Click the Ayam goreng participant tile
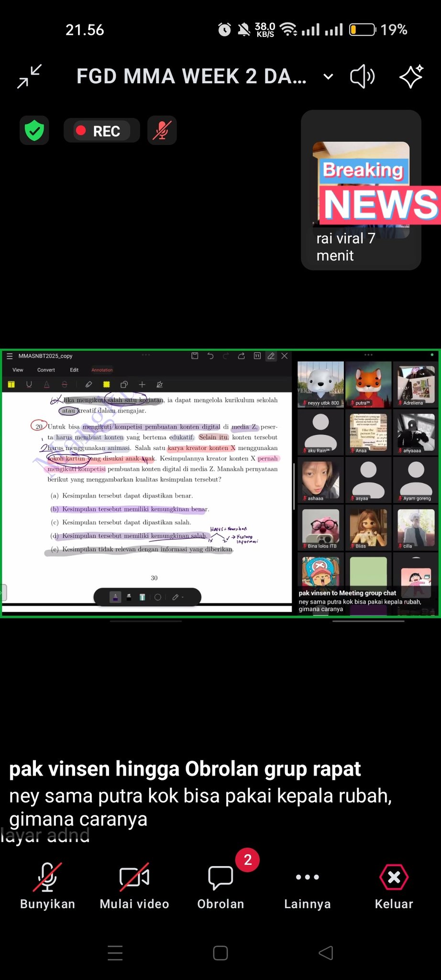This screenshot has height=980, width=441. [415, 479]
